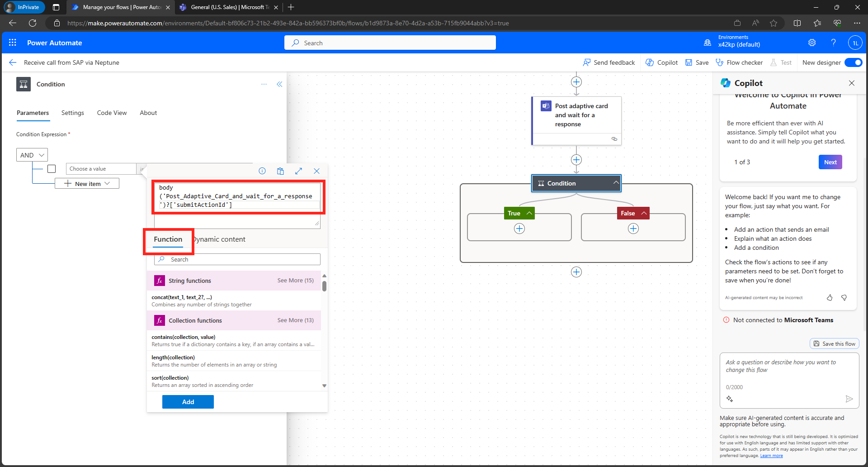Click Next in Copilot welcome card

(830, 162)
